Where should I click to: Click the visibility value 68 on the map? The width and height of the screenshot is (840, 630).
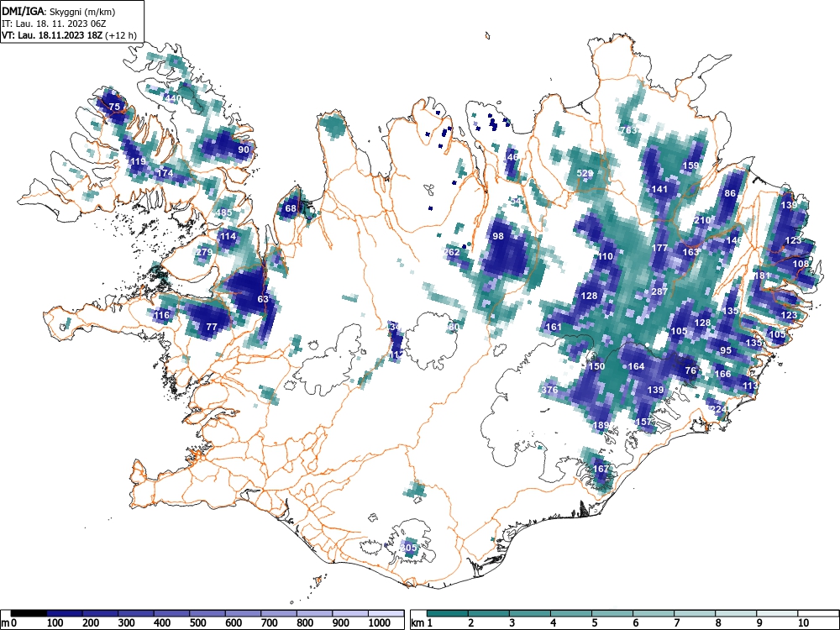291,208
